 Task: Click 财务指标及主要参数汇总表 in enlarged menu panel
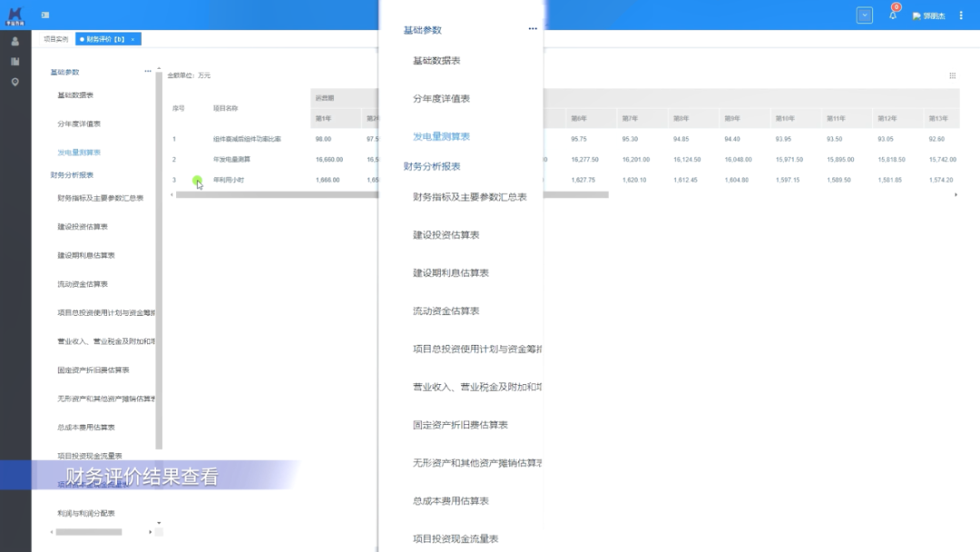(469, 197)
